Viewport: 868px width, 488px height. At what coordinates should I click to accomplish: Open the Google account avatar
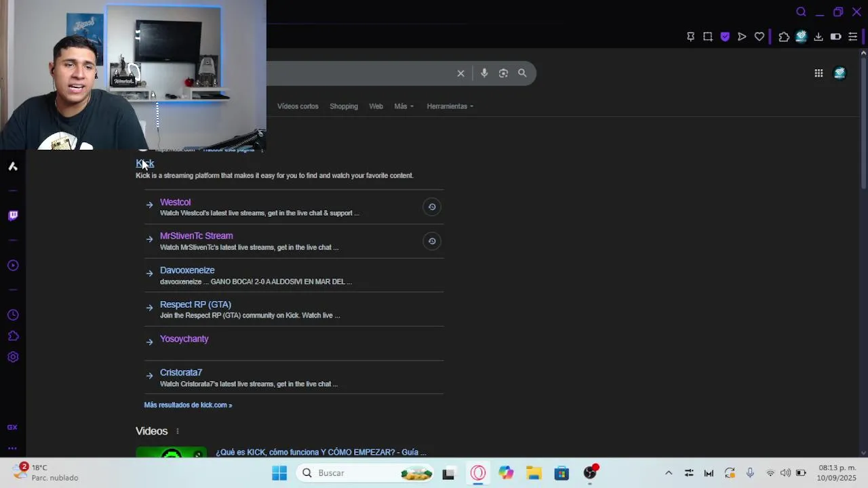pyautogui.click(x=840, y=73)
